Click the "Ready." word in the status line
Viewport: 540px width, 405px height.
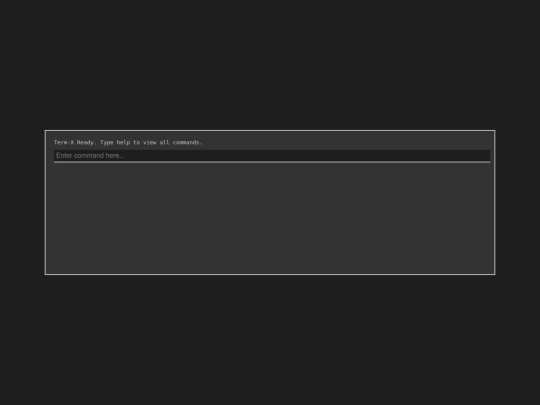click(86, 142)
